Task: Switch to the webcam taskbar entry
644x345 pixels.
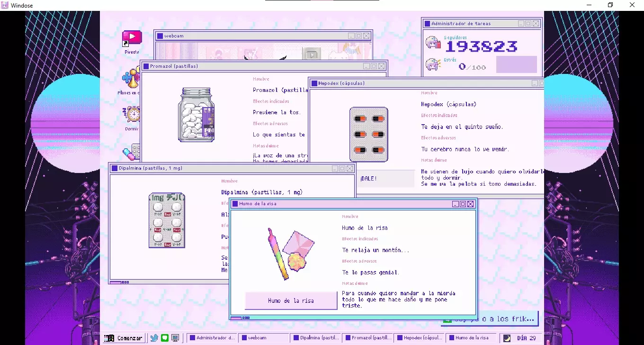Action: coord(264,338)
